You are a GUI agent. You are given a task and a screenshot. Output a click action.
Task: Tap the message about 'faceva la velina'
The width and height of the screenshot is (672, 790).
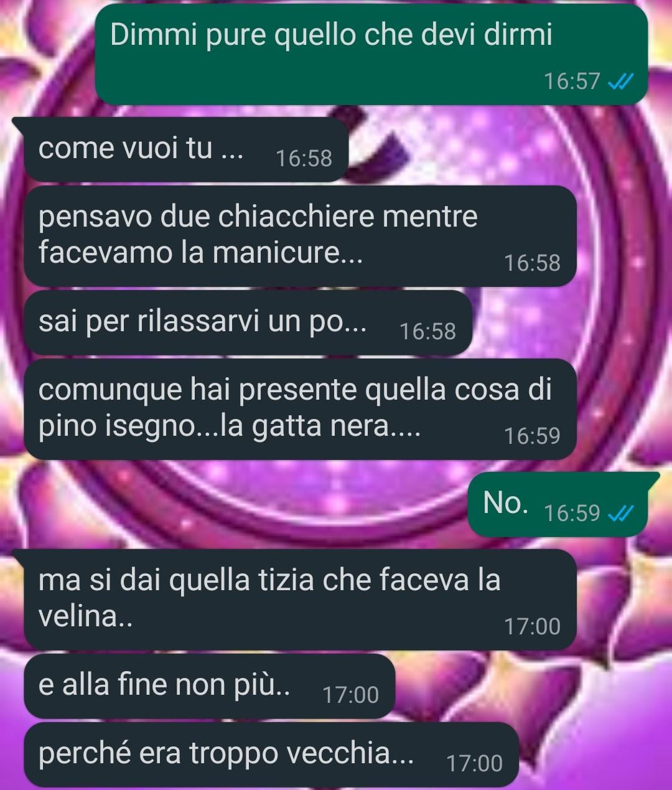299,600
